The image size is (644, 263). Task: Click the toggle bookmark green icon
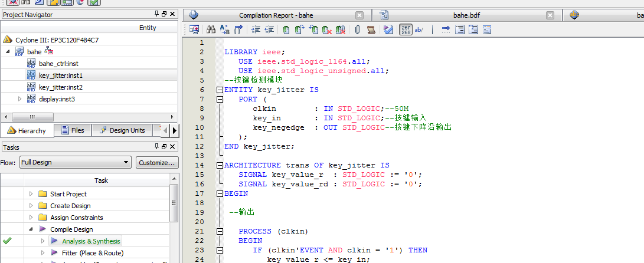coord(286,29)
